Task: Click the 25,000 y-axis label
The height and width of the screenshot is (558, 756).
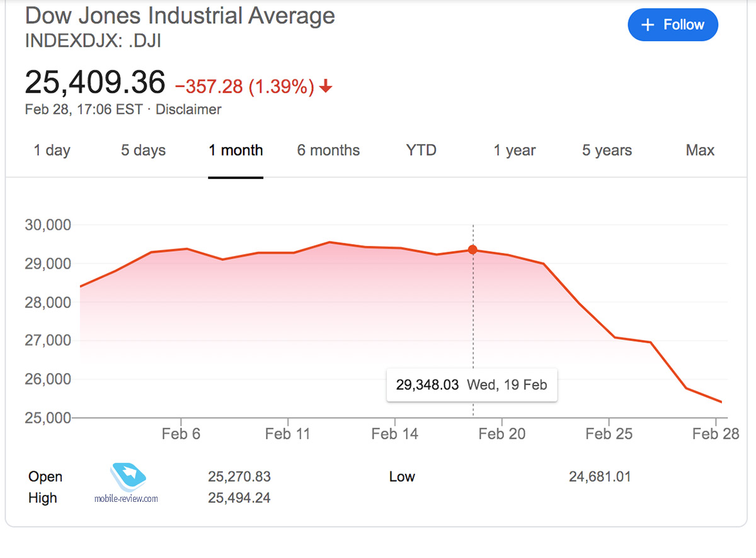Action: (47, 418)
